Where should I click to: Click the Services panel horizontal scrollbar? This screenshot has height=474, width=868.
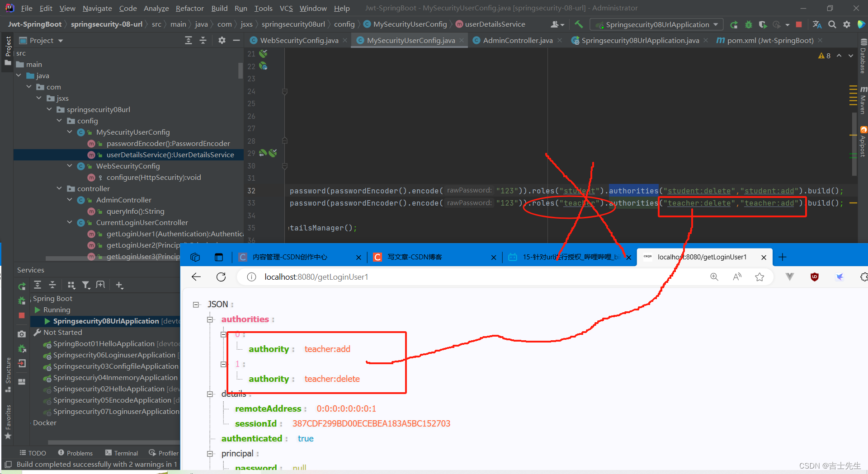(113, 442)
